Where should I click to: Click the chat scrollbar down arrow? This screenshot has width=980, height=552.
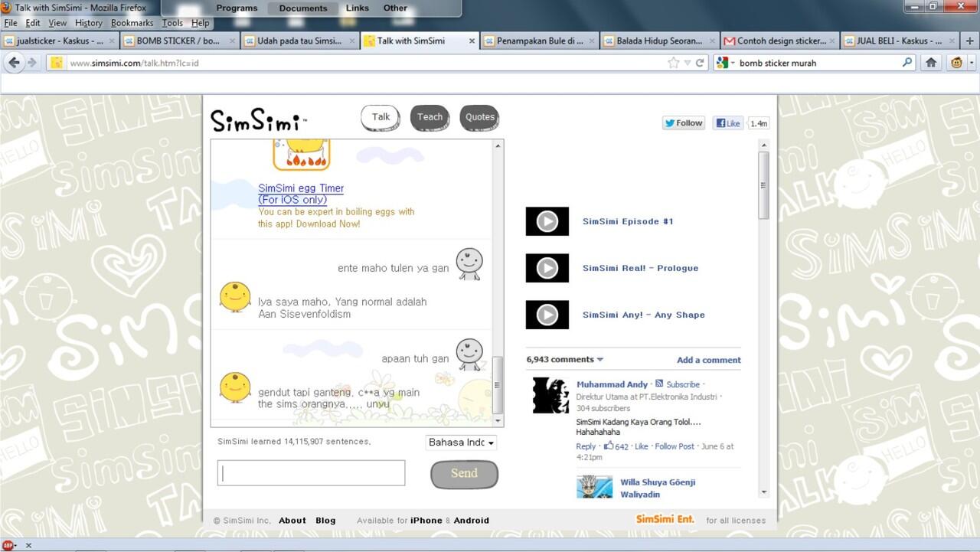coord(498,420)
